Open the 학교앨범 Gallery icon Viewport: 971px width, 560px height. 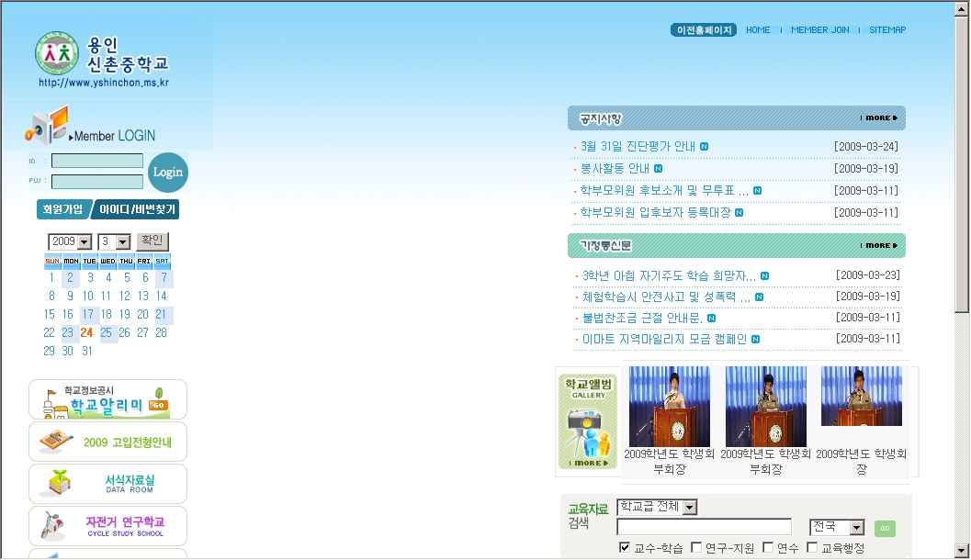[588, 421]
